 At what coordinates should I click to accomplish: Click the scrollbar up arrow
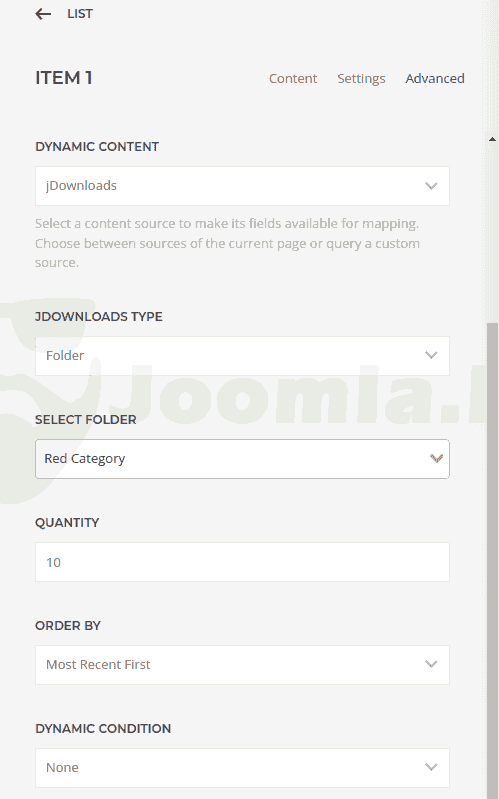[x=492, y=139]
